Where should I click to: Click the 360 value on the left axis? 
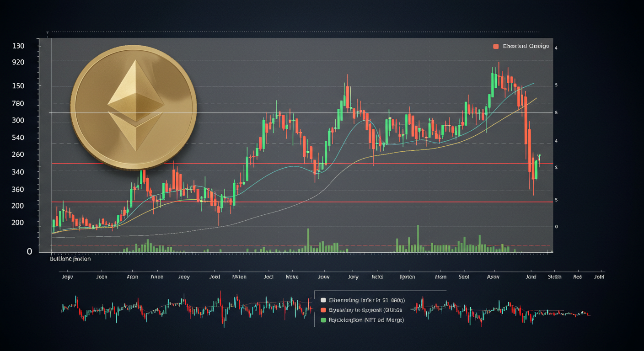click(18, 190)
